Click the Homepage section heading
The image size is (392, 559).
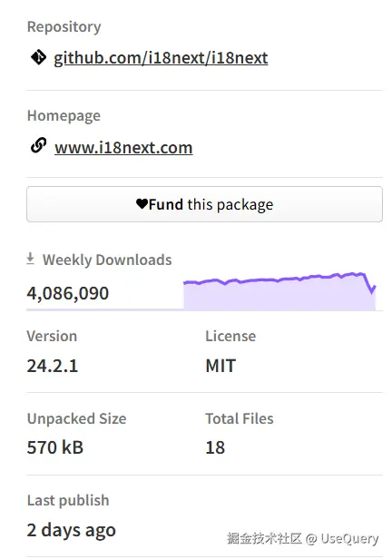click(64, 116)
